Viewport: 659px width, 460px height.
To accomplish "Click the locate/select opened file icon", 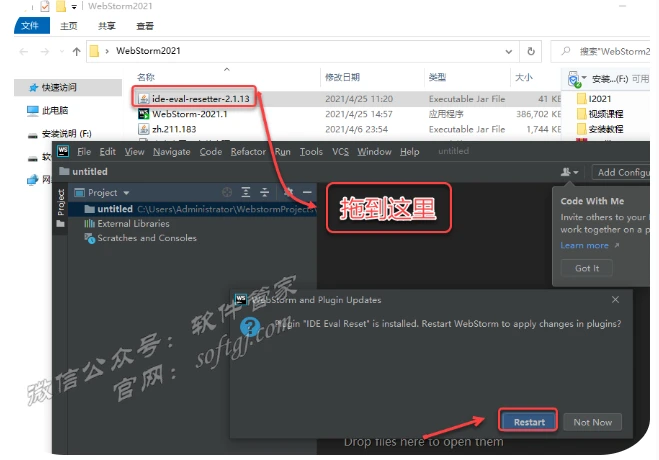I will click(x=227, y=192).
